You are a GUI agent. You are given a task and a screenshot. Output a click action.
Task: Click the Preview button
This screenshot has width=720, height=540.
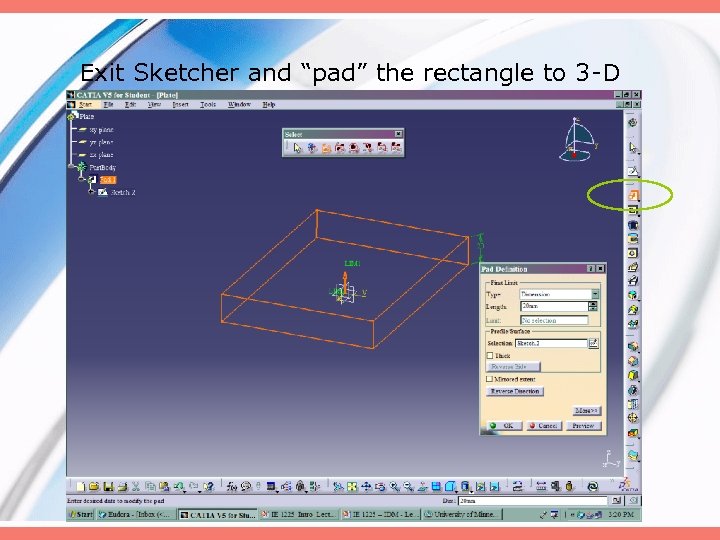(583, 426)
